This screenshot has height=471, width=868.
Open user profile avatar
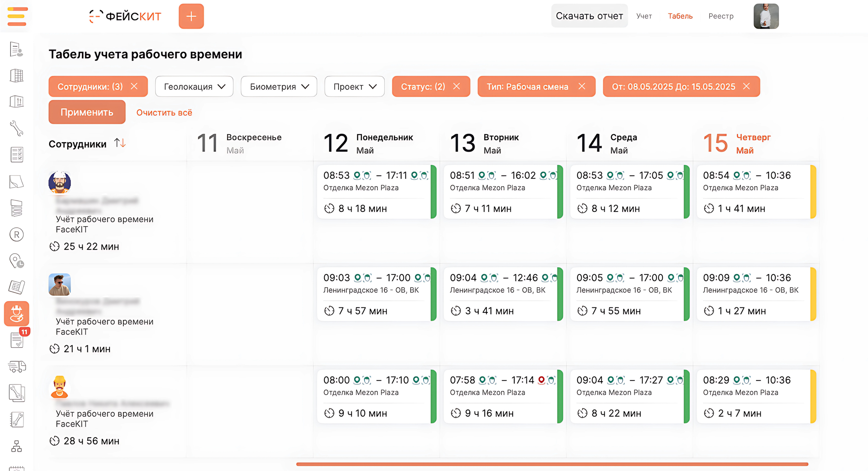(766, 16)
